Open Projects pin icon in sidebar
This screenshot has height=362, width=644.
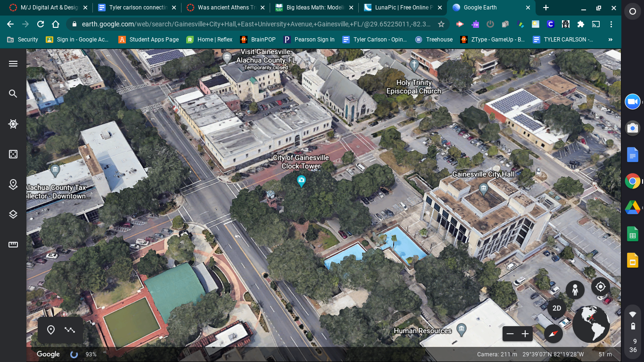click(x=13, y=184)
